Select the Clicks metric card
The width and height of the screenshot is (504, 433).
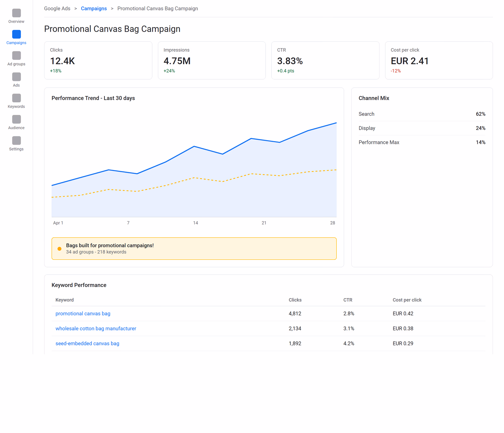click(x=98, y=60)
